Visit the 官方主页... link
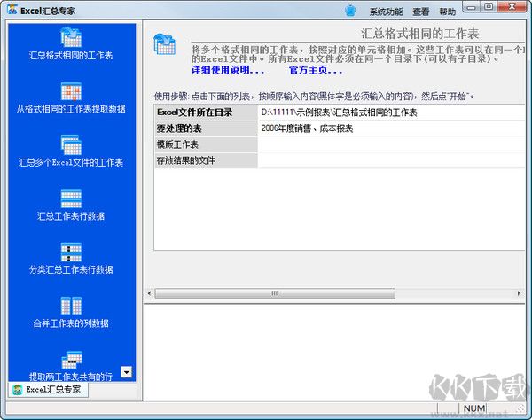 (316, 70)
